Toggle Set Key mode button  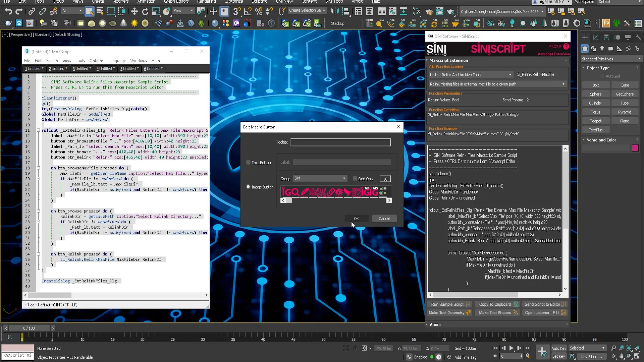tap(558, 356)
